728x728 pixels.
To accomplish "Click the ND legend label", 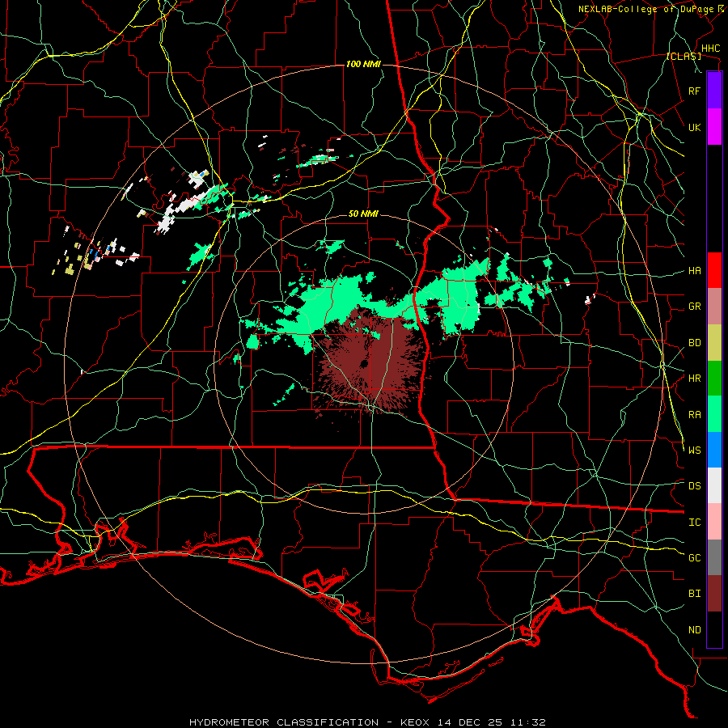I will pyautogui.click(x=694, y=630).
